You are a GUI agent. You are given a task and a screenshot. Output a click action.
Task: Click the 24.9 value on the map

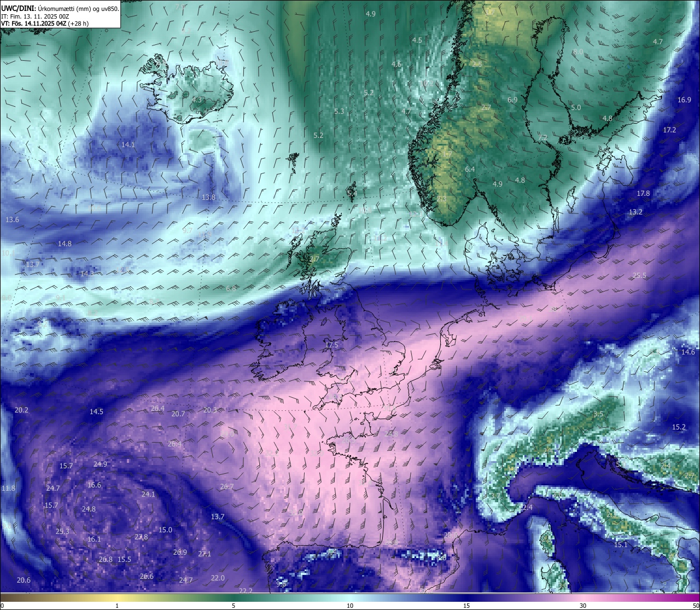[x=100, y=464]
